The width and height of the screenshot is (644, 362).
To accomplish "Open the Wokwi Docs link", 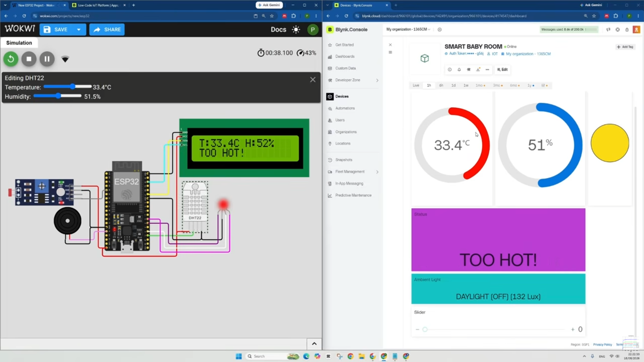I will coord(279,29).
